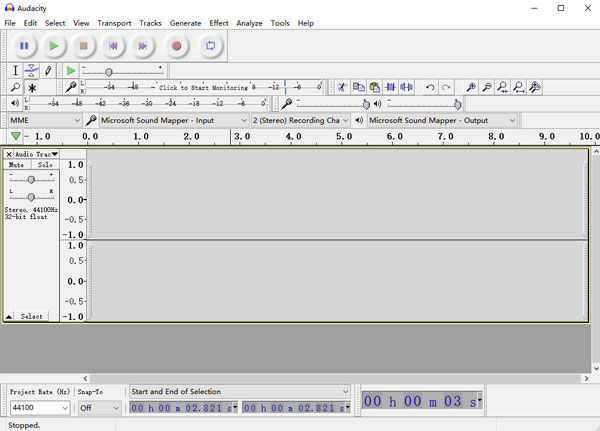Mute the Audio Track

click(x=16, y=165)
